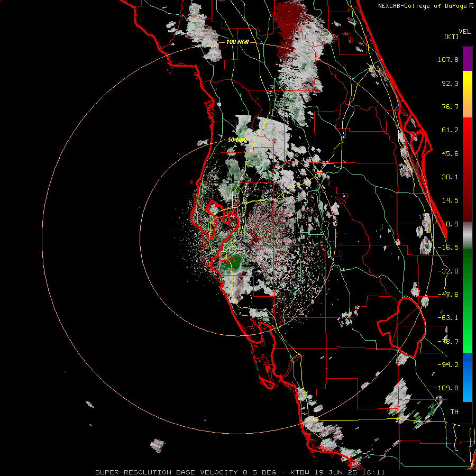Select the -63.1 scale value
This screenshot has height=476, width=476.
coord(448,318)
